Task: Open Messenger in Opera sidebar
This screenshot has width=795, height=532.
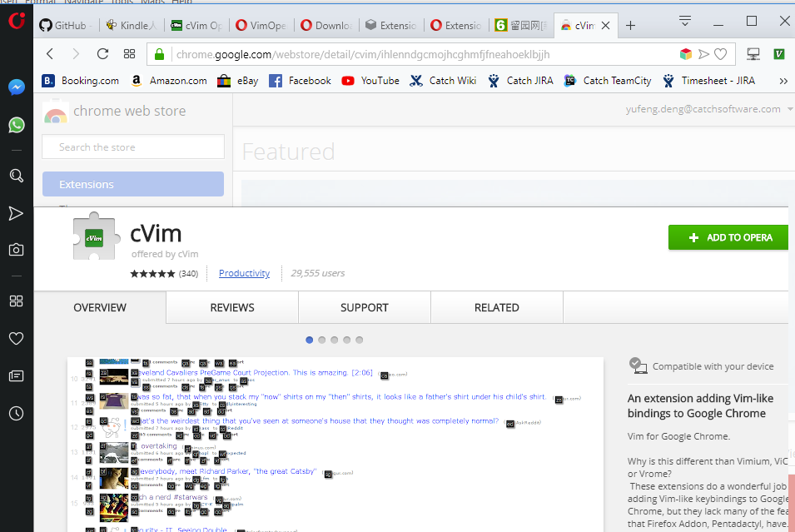Action: pyautogui.click(x=16, y=87)
